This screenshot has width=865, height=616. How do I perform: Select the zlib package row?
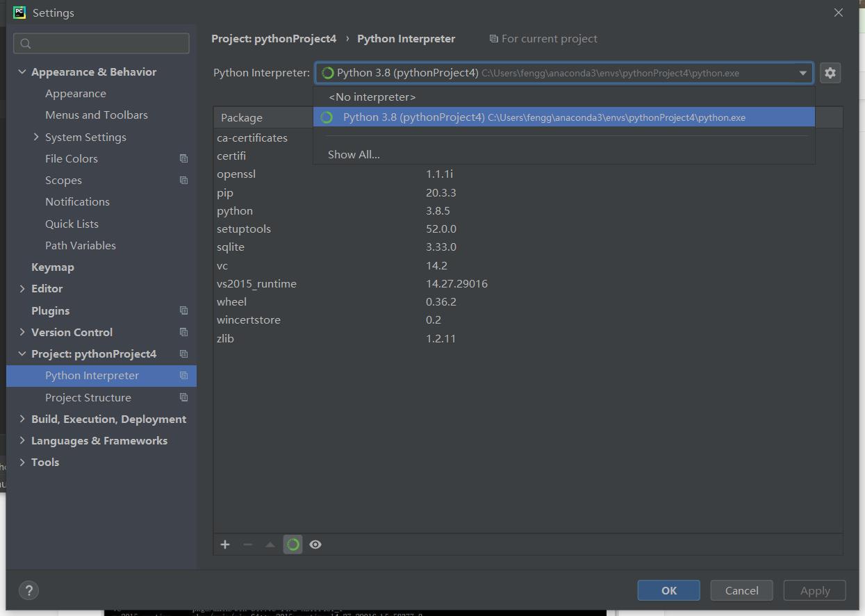[x=528, y=338]
